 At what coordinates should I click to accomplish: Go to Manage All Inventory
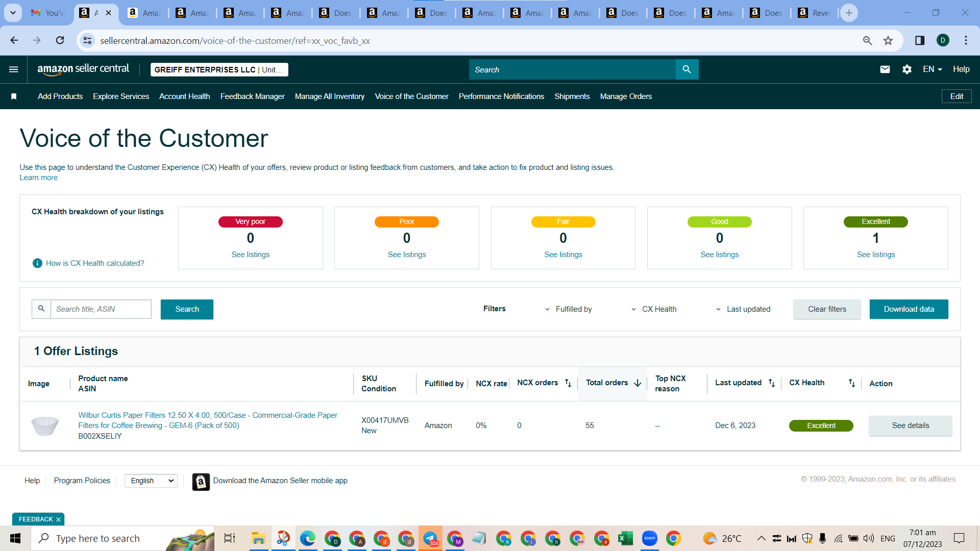[x=330, y=96]
